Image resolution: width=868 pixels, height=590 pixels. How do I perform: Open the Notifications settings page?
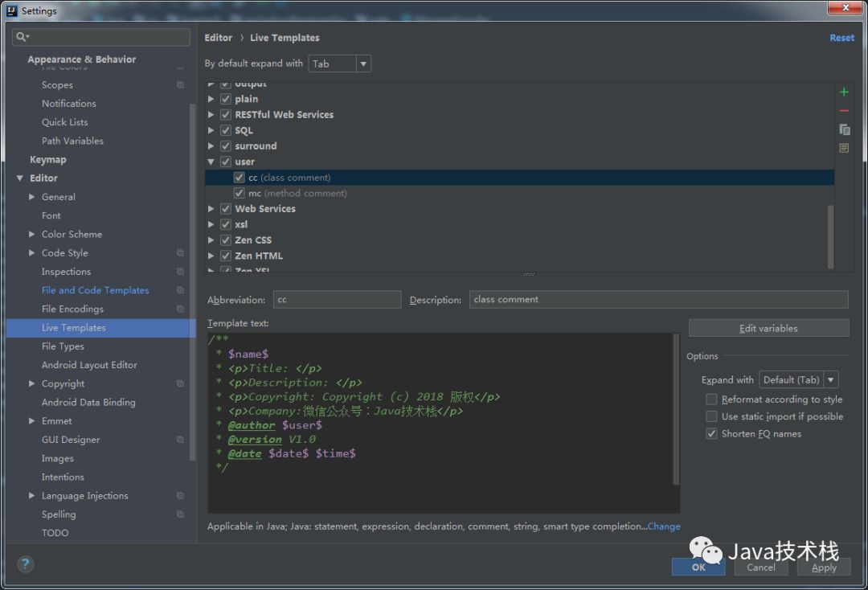[68, 104]
